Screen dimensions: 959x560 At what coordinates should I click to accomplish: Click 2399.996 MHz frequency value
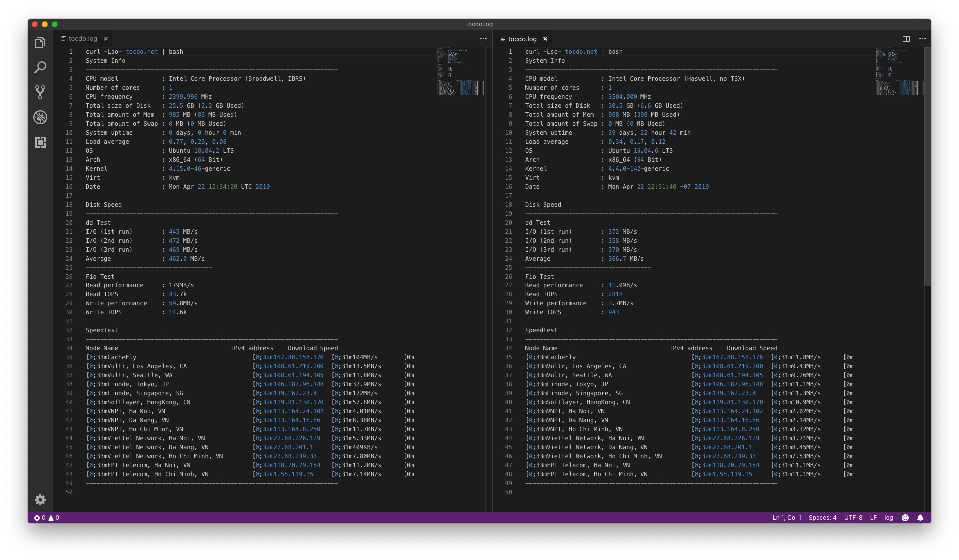pos(190,97)
